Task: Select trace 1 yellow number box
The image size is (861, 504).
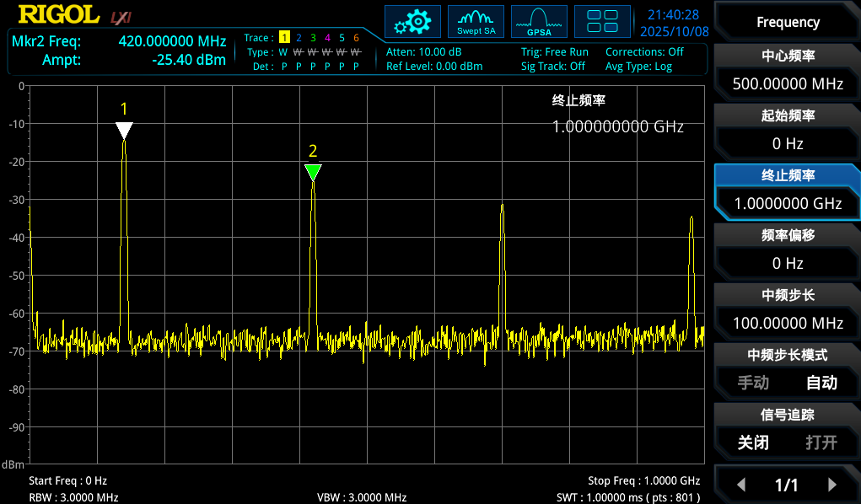Action: pyautogui.click(x=284, y=37)
